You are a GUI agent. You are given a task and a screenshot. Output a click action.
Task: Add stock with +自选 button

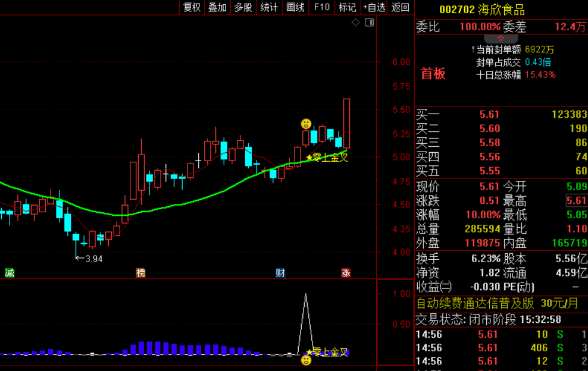point(374,7)
